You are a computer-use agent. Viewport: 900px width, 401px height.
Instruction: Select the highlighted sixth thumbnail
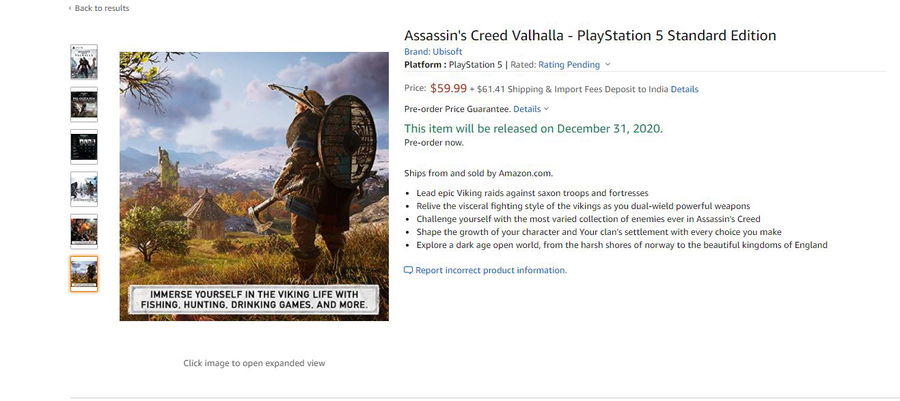coord(84,273)
